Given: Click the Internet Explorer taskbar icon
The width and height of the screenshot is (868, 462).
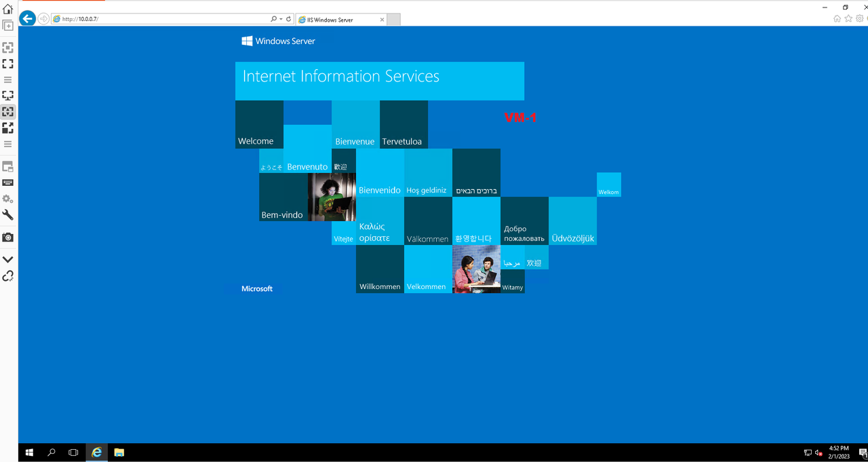Looking at the screenshot, I should pyautogui.click(x=97, y=453).
